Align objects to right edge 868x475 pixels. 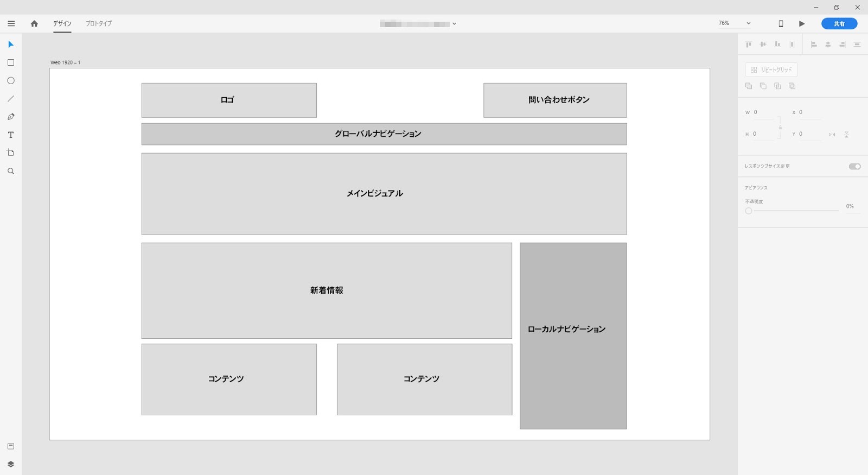pyautogui.click(x=843, y=45)
